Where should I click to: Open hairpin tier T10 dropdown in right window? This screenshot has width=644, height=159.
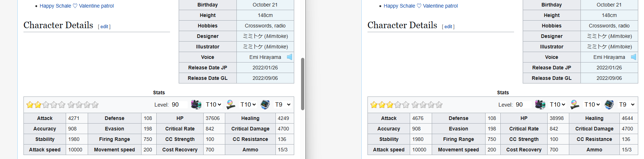[592, 104]
